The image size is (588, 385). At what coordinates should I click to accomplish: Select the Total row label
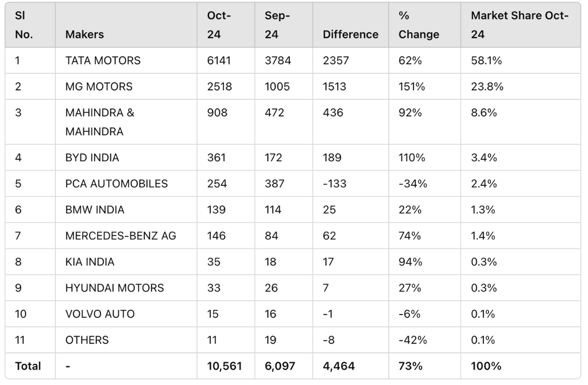[28, 366]
